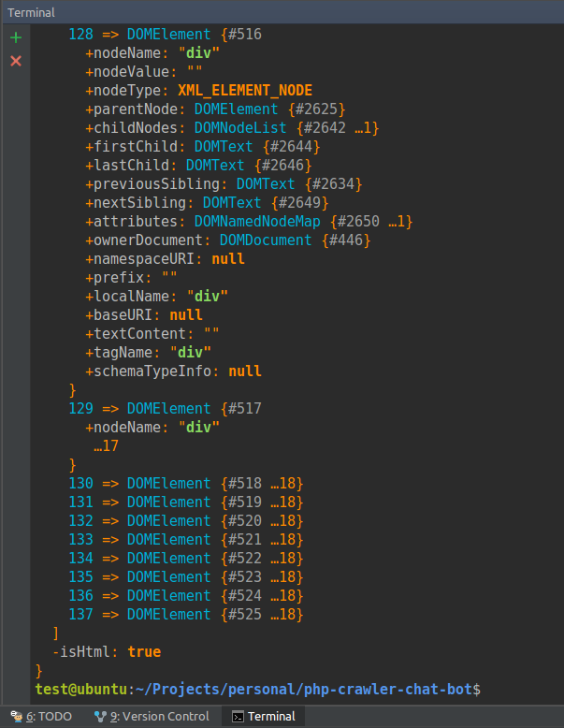This screenshot has height=728, width=564.
Task: Click the test@ubuntu prompt text
Action: [x=81, y=689]
